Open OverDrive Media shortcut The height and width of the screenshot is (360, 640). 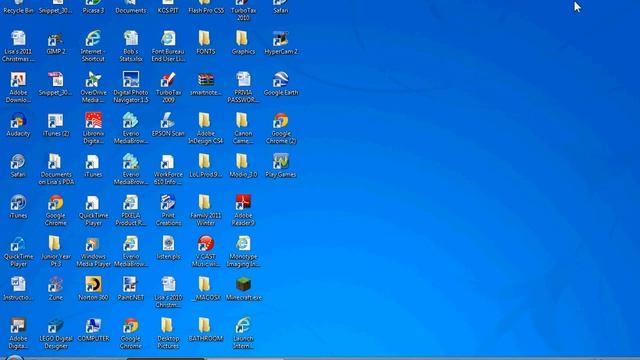click(93, 87)
